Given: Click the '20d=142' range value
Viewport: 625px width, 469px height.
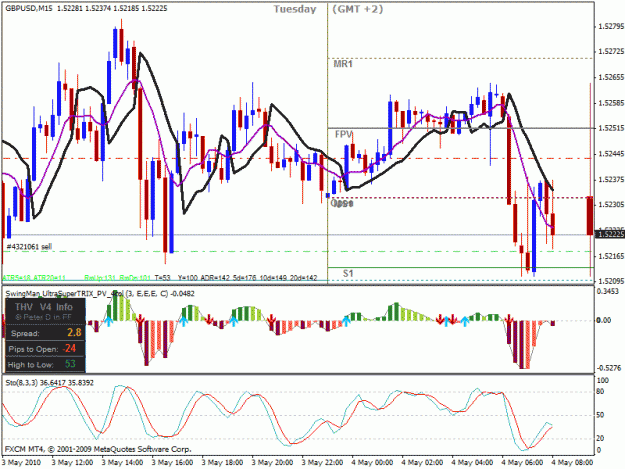Looking at the screenshot, I should pos(303,278).
